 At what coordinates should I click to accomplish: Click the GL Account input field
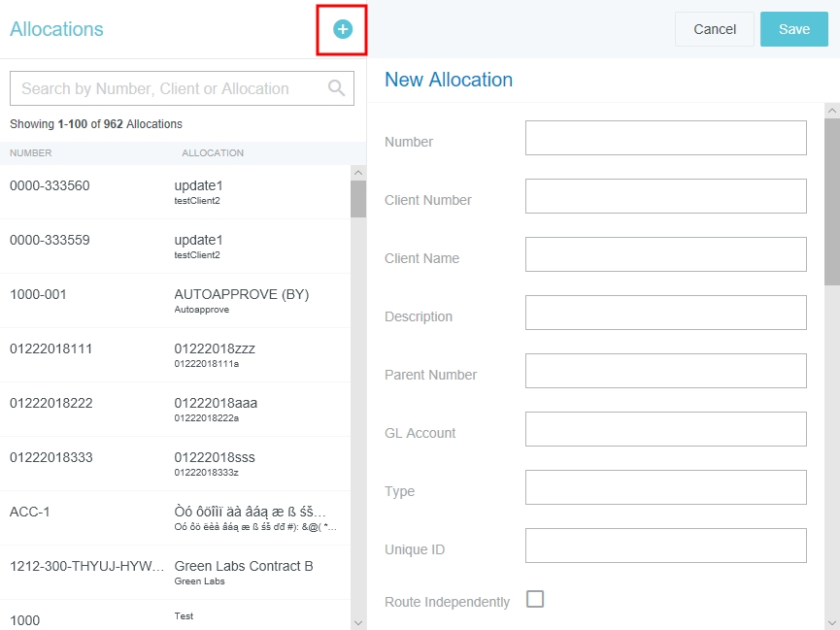(665, 429)
